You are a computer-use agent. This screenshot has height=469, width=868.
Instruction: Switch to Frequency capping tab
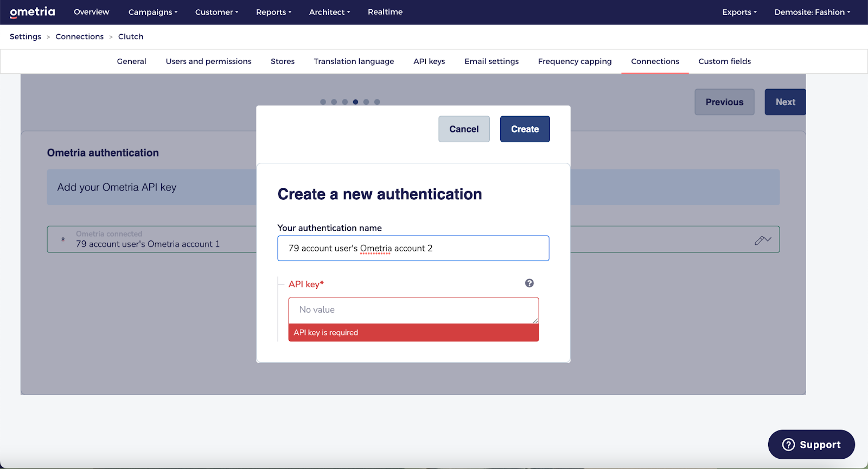(x=575, y=61)
